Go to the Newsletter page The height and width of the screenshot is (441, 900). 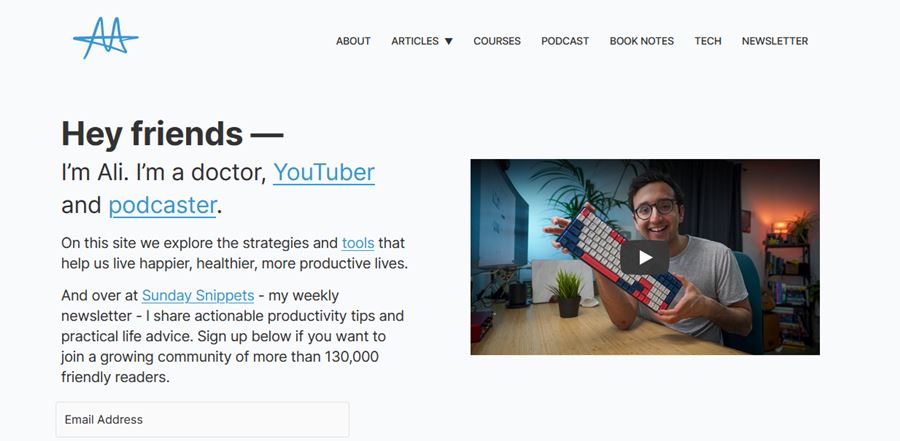pyautogui.click(x=775, y=41)
